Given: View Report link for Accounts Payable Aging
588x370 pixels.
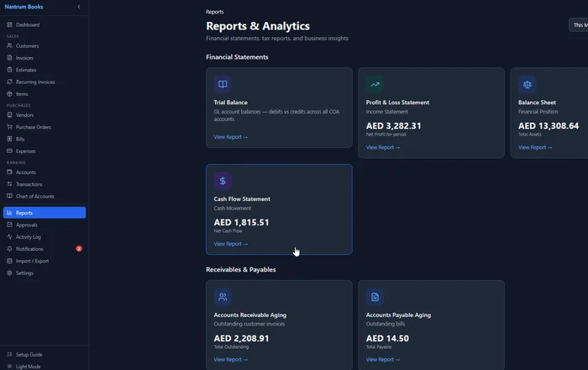Looking at the screenshot, I should coord(383,360).
